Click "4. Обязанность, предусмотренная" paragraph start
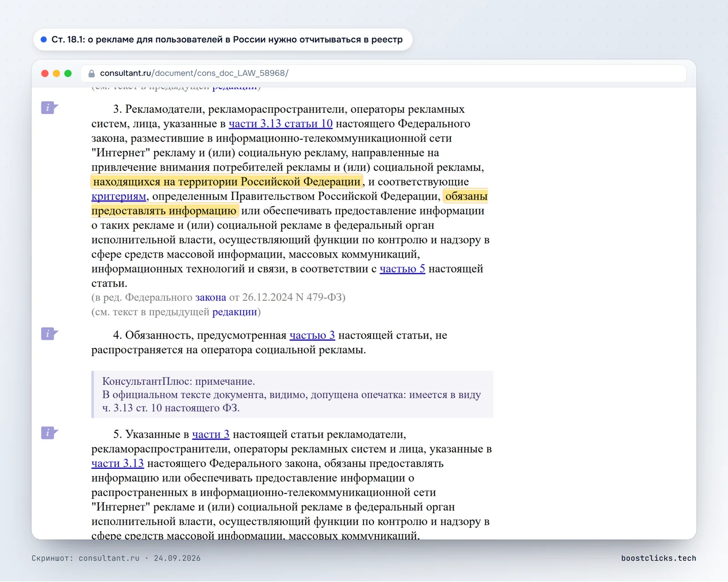The height and width of the screenshot is (582, 728). (200, 335)
